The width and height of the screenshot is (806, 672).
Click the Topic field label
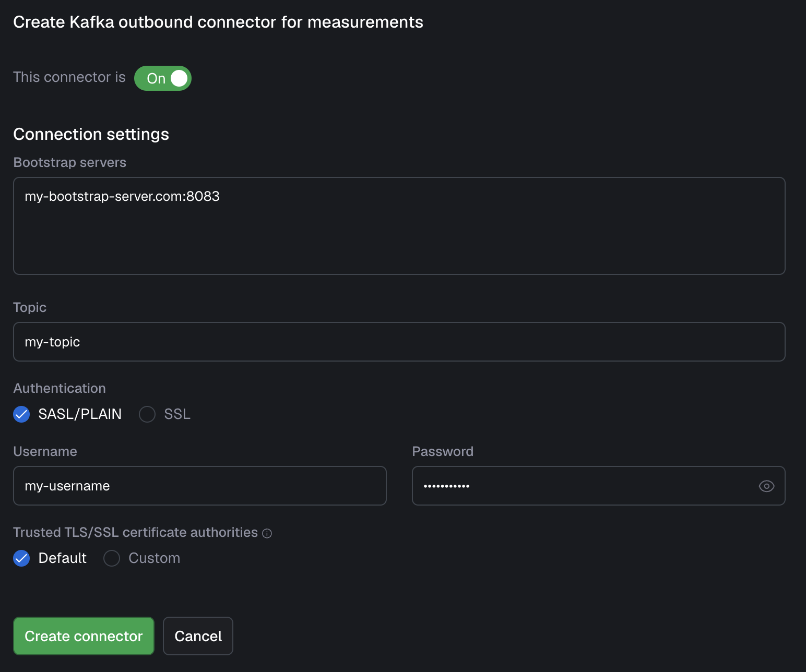[30, 307]
